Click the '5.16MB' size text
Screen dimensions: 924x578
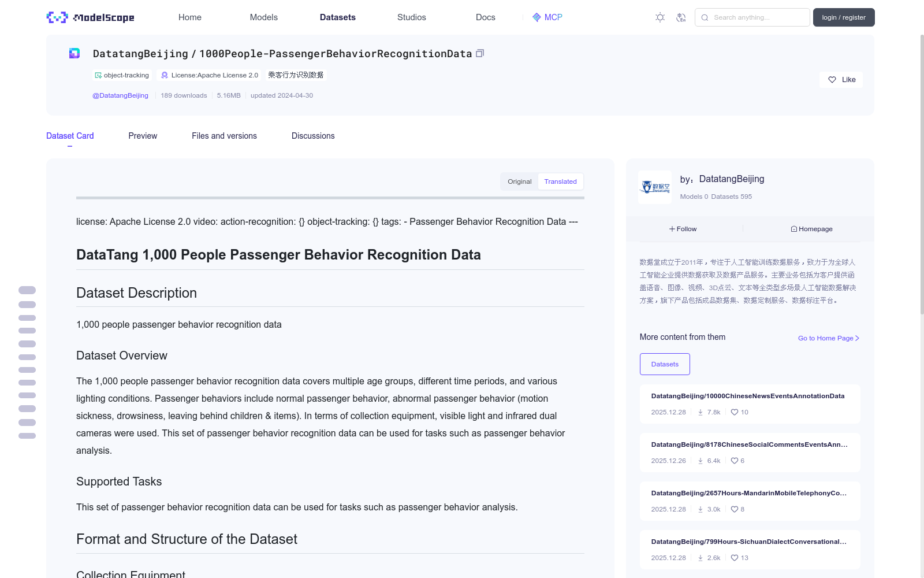(229, 95)
